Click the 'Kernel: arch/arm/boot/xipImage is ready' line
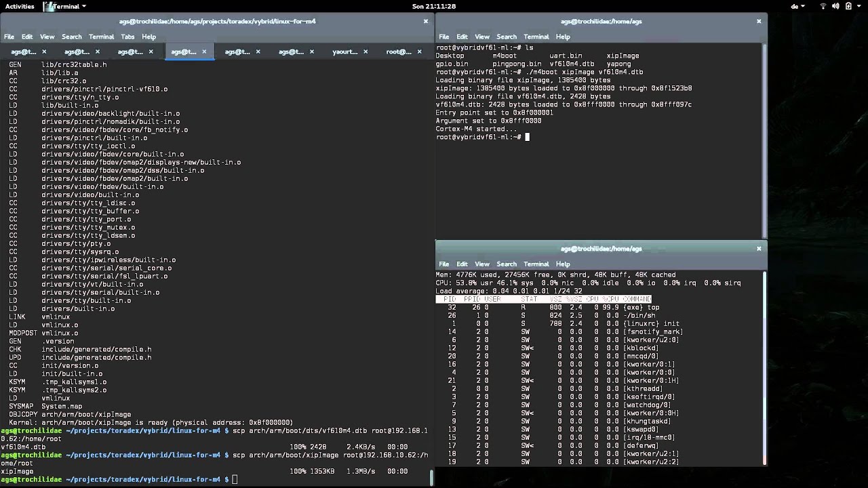868x488 pixels. coord(151,422)
